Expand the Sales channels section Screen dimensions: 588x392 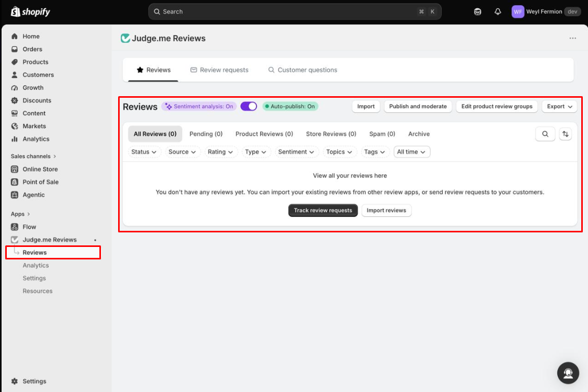pos(33,156)
